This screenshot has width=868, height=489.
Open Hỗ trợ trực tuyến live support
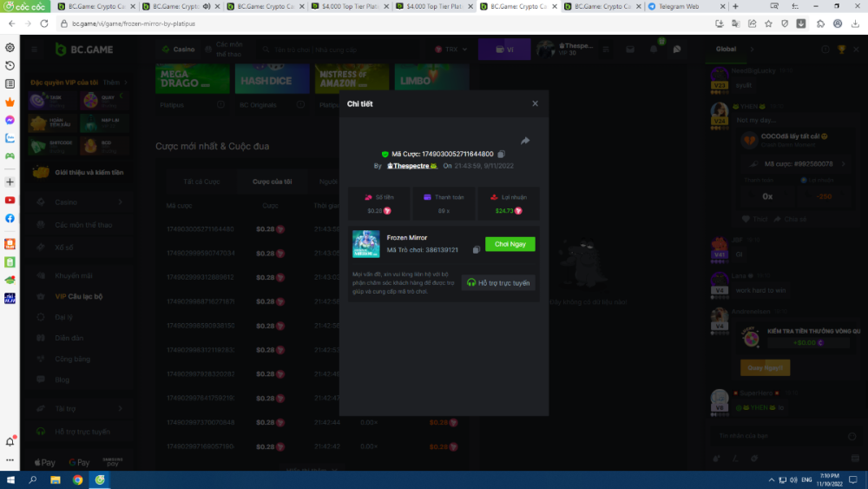[498, 283]
